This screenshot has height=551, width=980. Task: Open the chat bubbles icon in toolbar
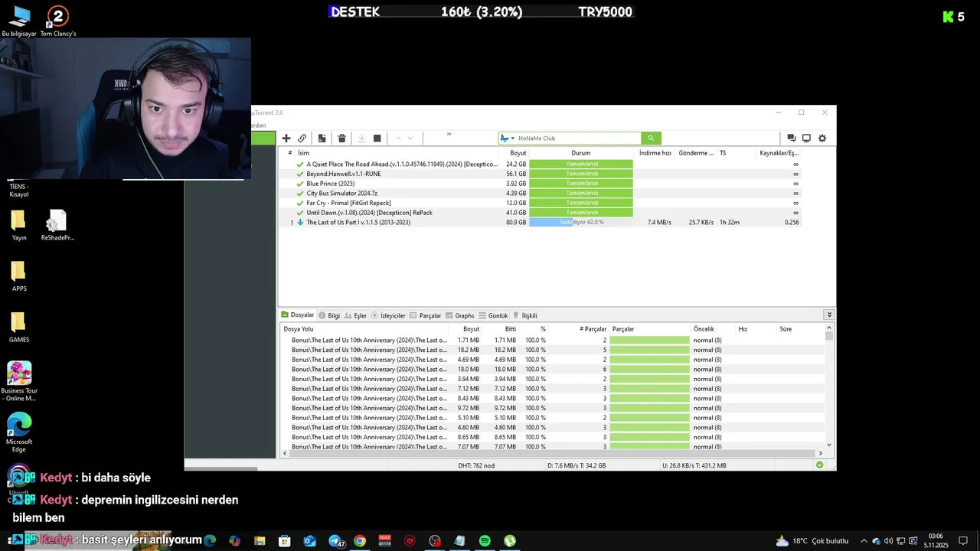792,139
